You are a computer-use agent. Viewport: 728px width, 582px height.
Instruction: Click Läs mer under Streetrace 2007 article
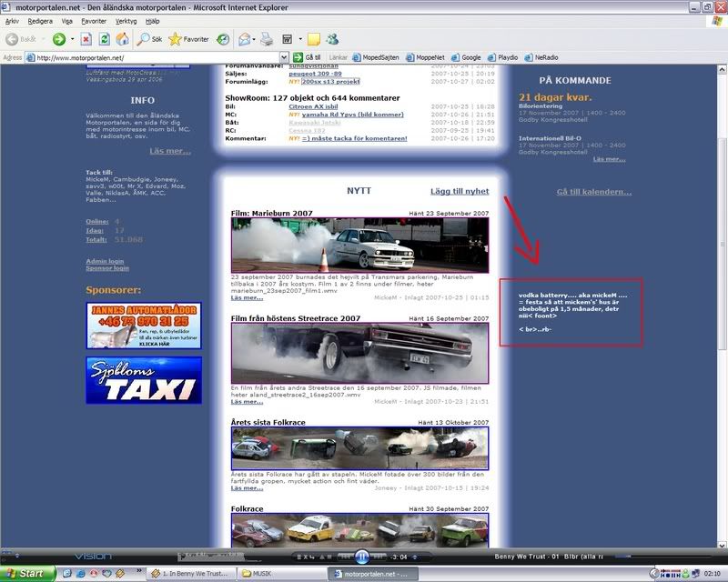coord(247,402)
